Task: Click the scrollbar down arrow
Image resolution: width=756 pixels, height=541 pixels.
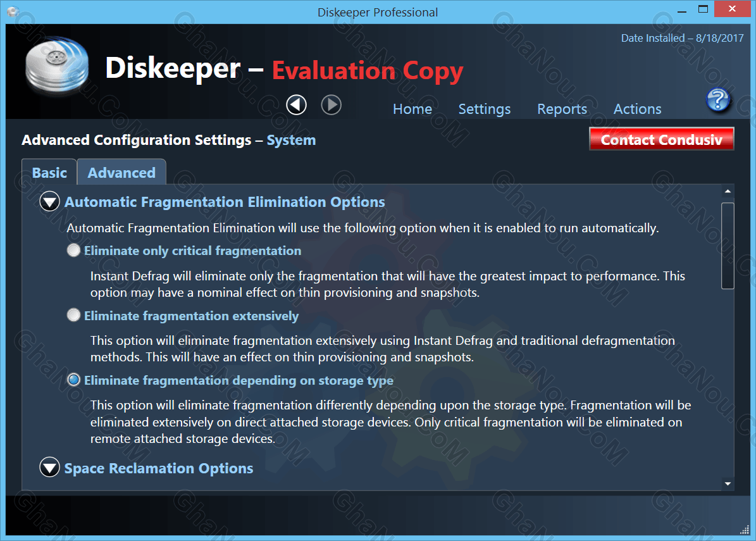Action: coord(728,483)
